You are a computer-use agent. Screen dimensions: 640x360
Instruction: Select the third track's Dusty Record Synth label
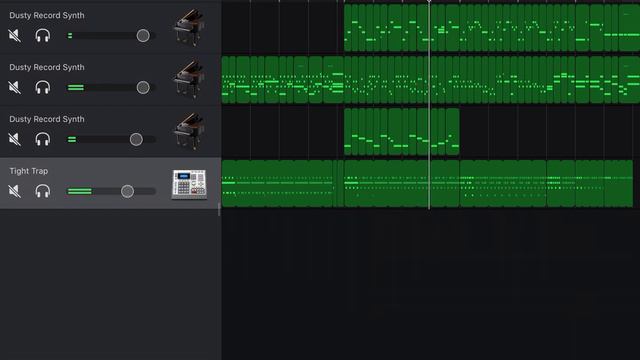[47, 119]
